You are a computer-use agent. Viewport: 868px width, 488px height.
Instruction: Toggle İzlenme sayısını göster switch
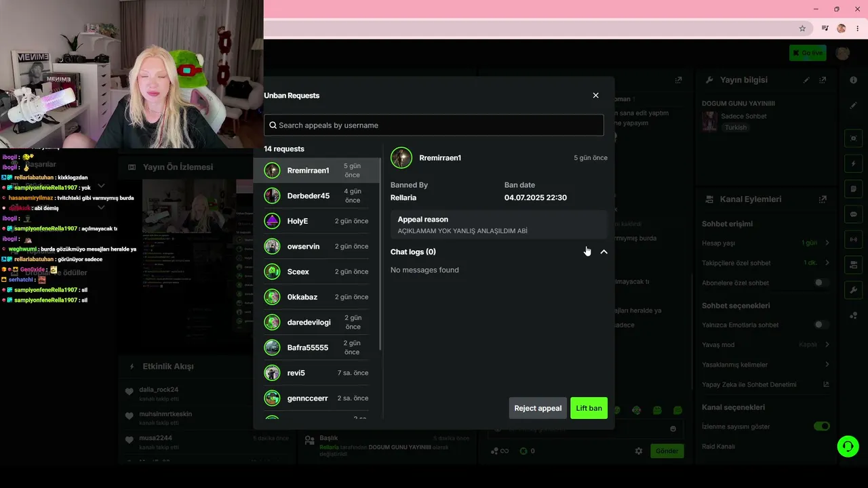click(821, 426)
